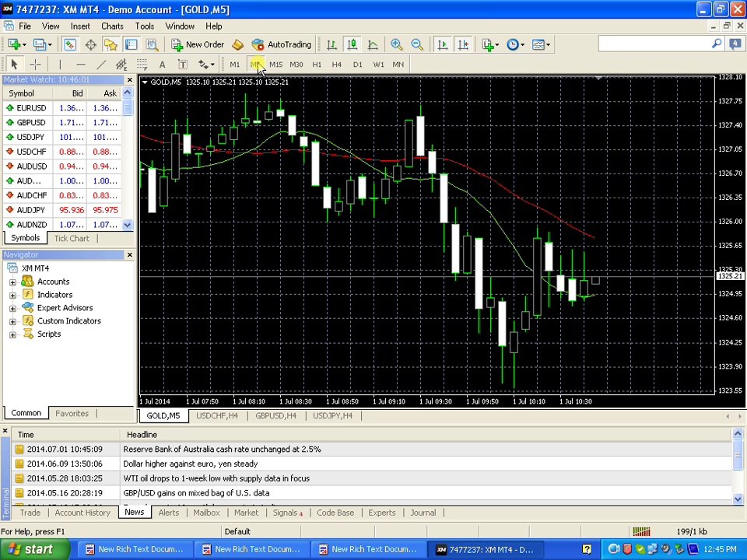Select the Cursor arrow tool
This screenshot has width=747, height=560.
(14, 65)
